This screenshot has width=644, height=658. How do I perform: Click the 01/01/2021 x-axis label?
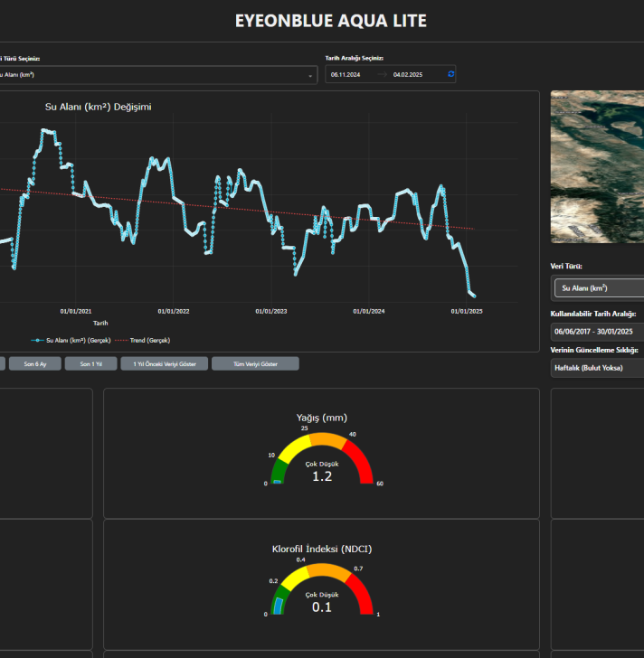click(x=76, y=311)
